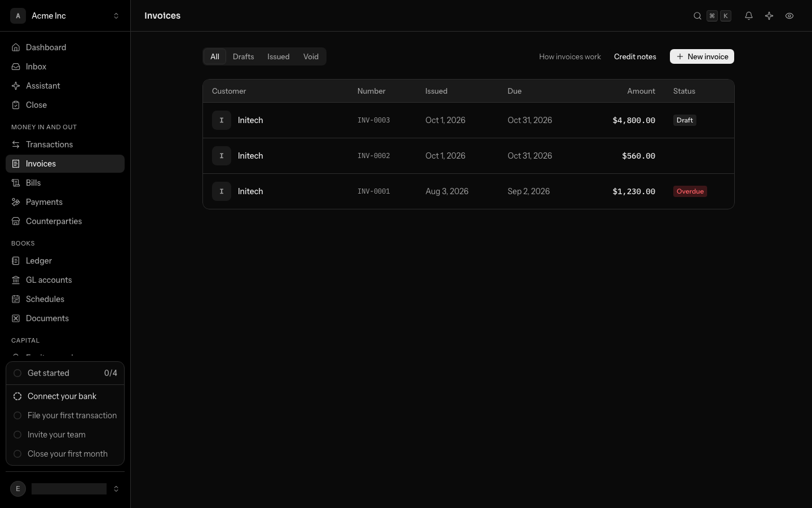Screen dimensions: 812x508
Task: Click the Assistant sparkle icon in sidebar
Action: pos(16,86)
